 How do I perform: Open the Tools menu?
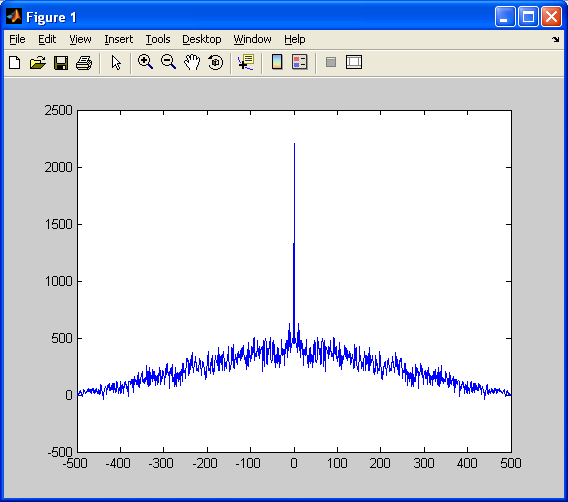158,39
